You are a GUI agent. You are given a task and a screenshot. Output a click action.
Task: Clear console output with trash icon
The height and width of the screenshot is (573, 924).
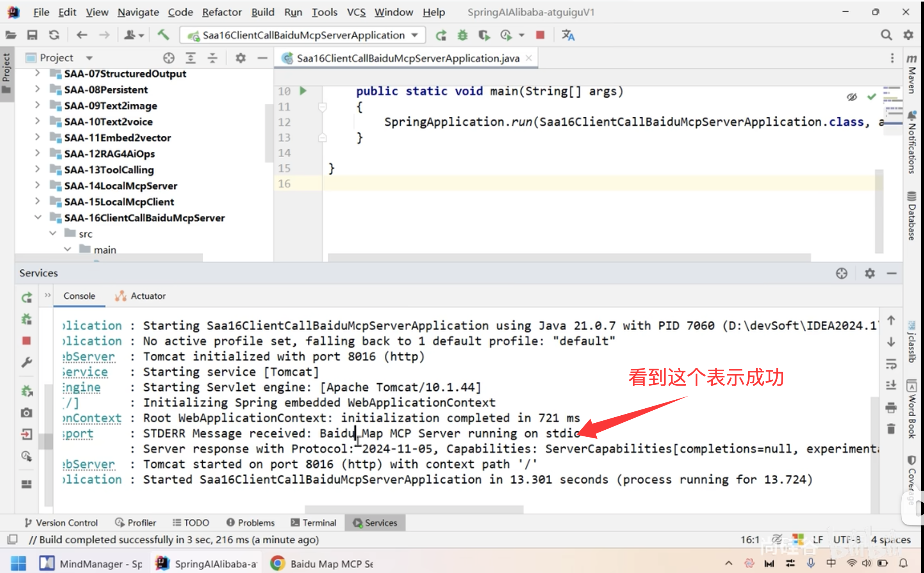891,429
